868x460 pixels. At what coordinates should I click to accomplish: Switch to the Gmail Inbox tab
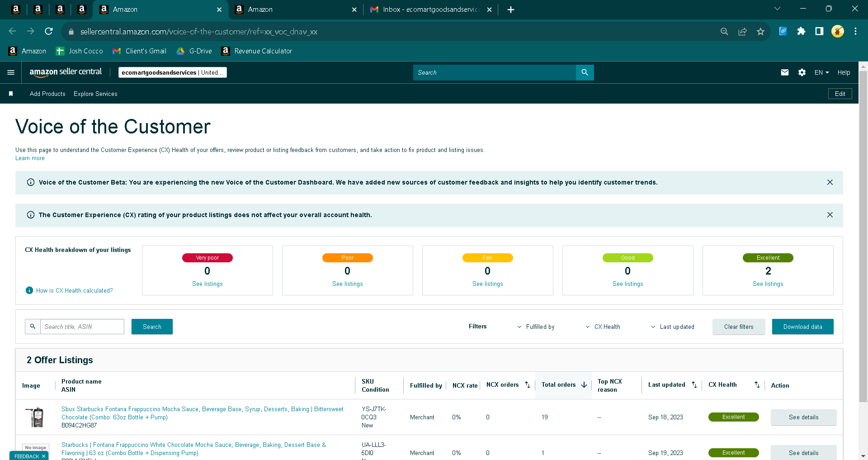click(x=430, y=9)
